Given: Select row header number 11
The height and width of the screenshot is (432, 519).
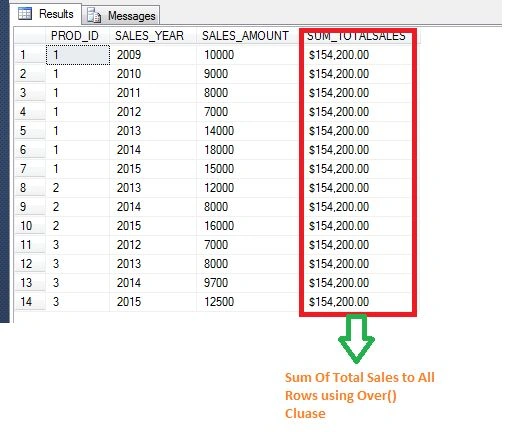Looking at the screenshot, I should (30, 245).
